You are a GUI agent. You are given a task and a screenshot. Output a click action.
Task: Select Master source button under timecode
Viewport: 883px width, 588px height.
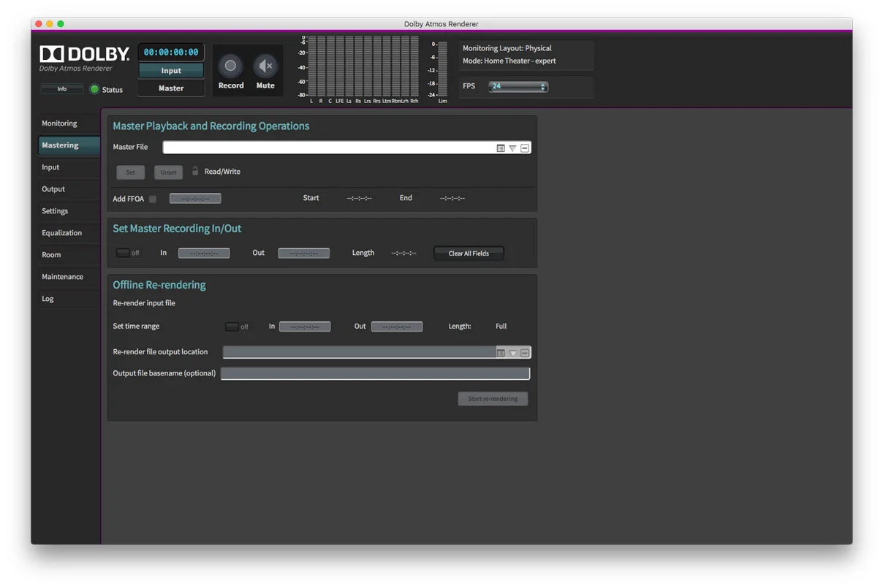point(171,88)
